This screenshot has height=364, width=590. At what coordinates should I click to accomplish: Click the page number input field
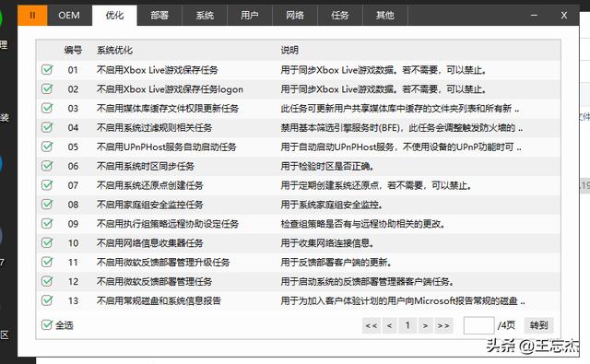[479, 325]
